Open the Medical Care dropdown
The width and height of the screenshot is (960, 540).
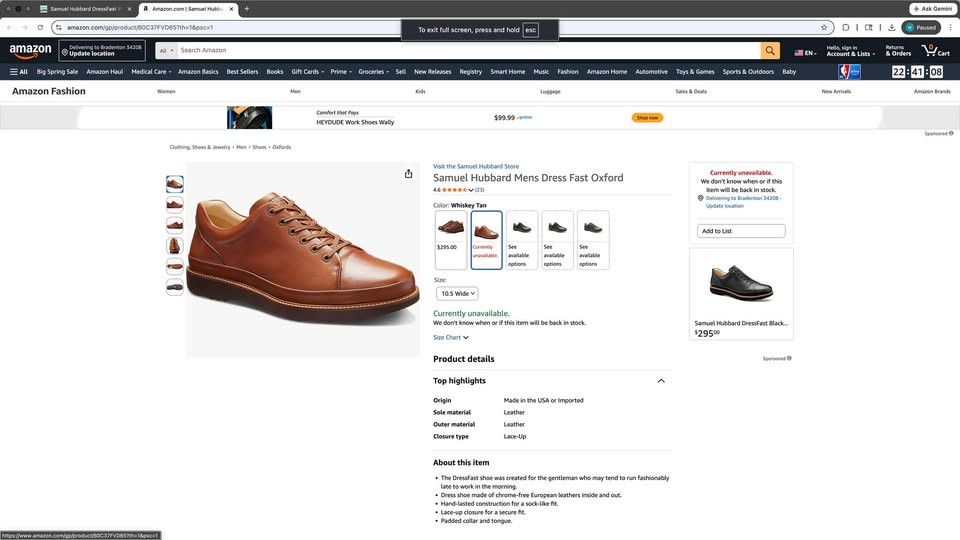point(151,72)
